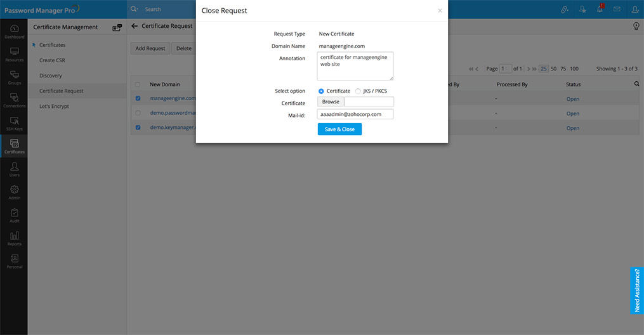The image size is (644, 335).
Task: Show 25 rows per page
Action: tap(543, 69)
